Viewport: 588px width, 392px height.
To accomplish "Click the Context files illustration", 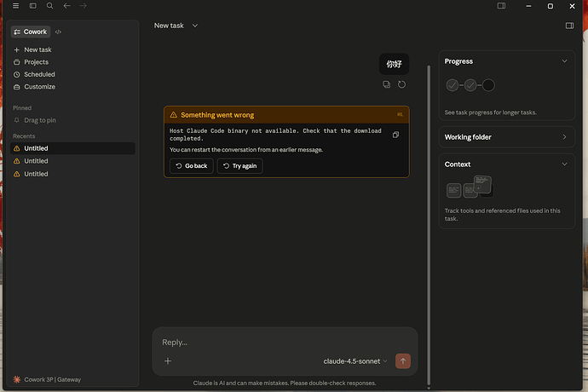I will (470, 187).
